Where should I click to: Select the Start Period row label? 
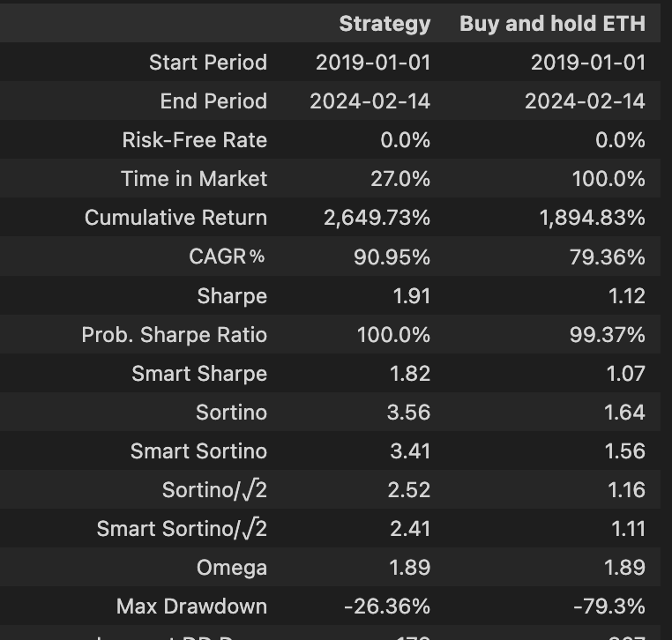coord(207,63)
